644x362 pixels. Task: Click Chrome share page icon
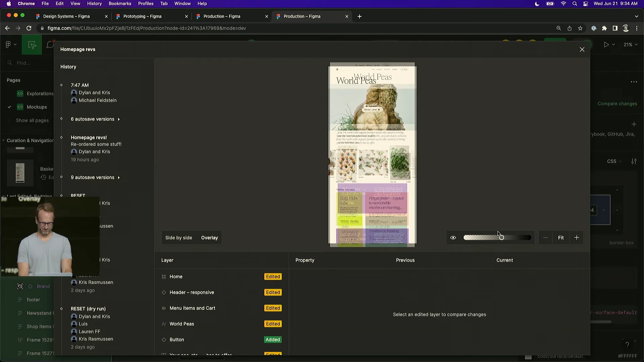[570, 28]
